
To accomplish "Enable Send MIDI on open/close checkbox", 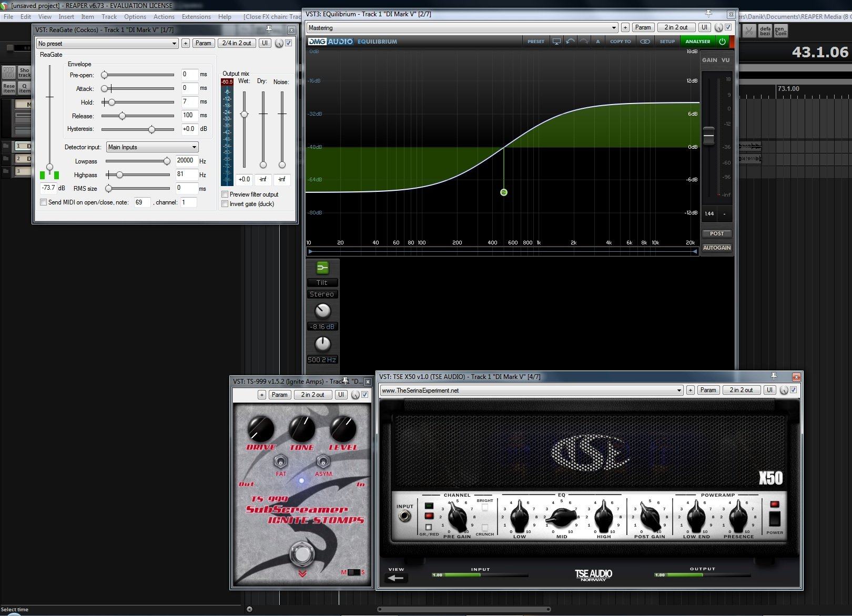I will point(44,202).
